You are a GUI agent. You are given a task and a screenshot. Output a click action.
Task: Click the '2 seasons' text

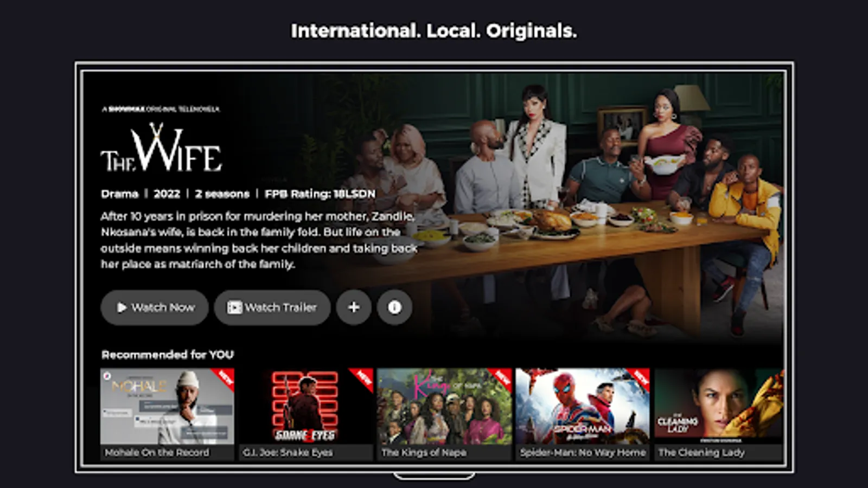pos(222,194)
